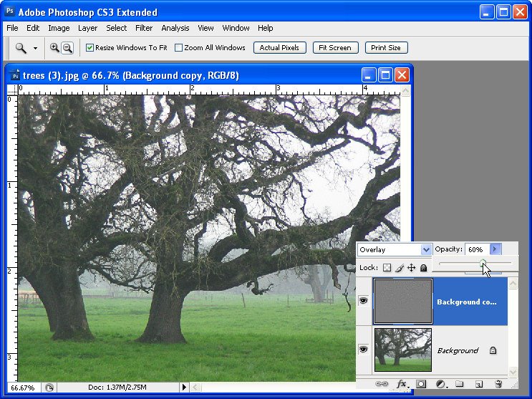532x399 pixels.
Task: Click the Opacity 60% input field
Action: pyautogui.click(x=477, y=249)
